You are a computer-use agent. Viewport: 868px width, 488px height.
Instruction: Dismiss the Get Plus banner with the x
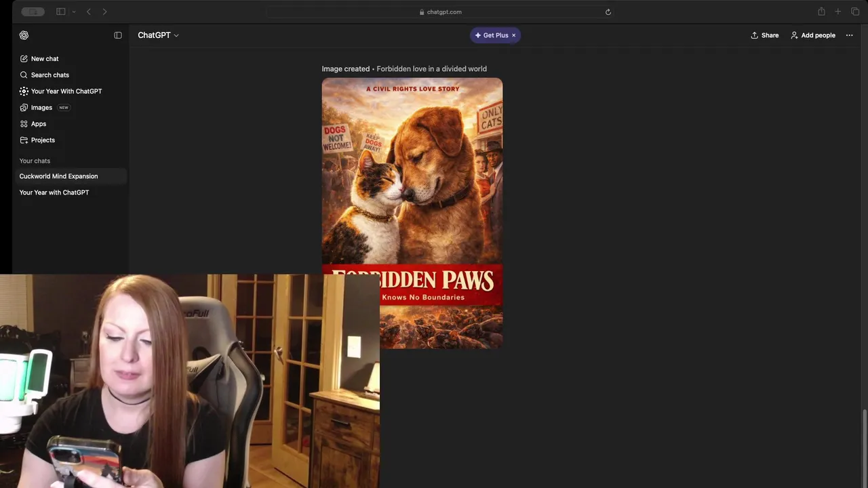coord(514,35)
